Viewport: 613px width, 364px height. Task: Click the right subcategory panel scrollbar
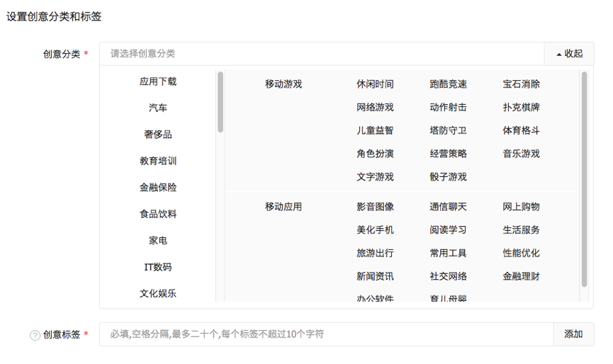click(x=584, y=177)
